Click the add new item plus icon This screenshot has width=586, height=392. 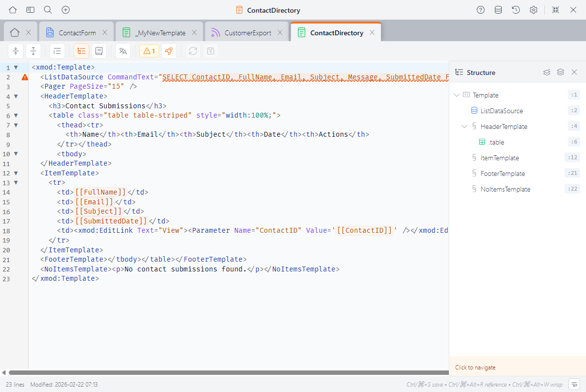click(65, 10)
